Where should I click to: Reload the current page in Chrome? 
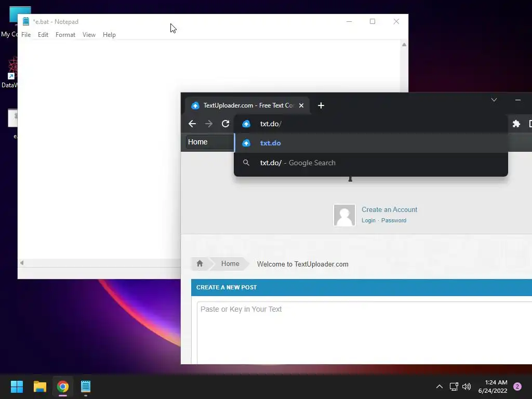pos(225,124)
